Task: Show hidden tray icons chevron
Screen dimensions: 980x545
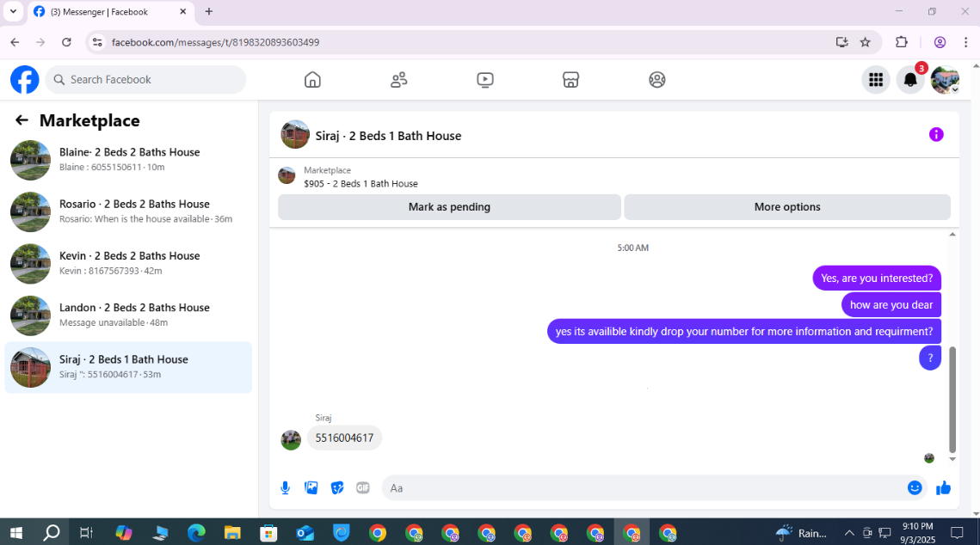Action: [x=848, y=532]
